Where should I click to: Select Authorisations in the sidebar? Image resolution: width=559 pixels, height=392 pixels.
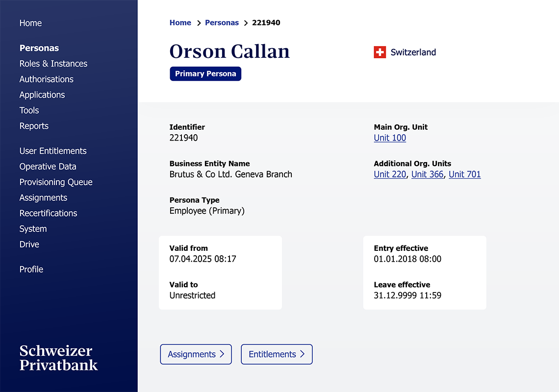(46, 79)
